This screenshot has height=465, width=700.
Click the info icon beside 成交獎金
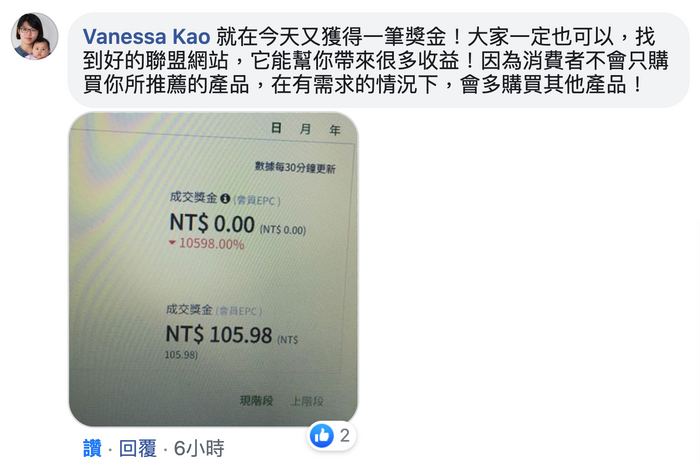tap(225, 199)
